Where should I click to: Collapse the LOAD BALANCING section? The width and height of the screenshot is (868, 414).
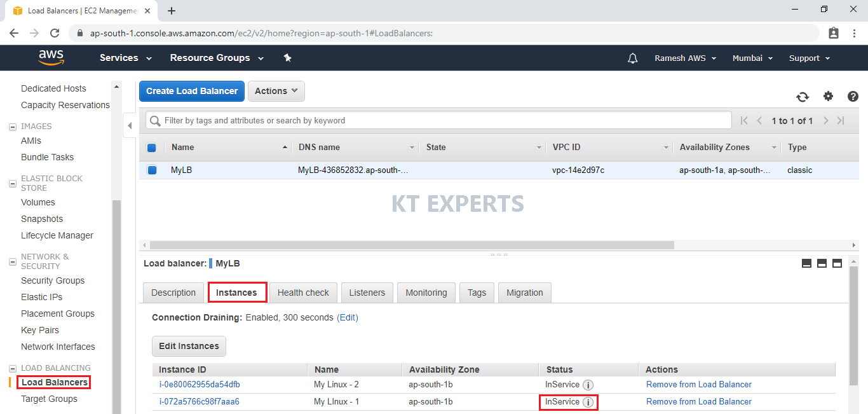13,368
